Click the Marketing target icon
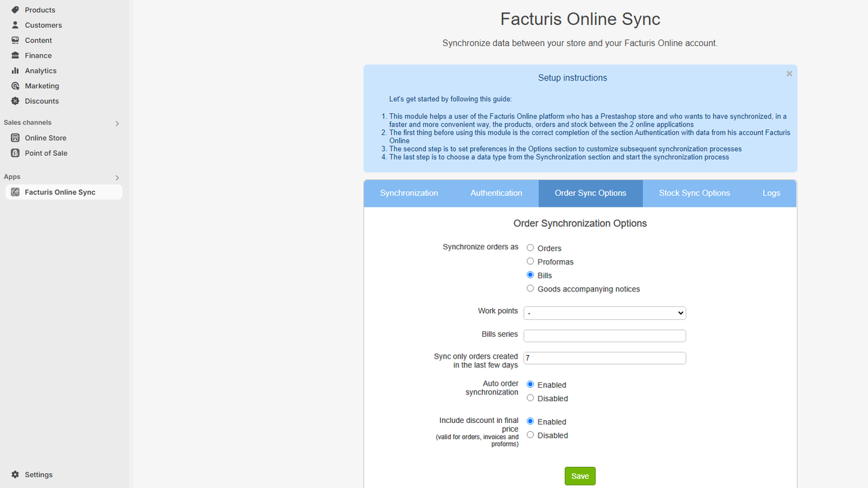The height and width of the screenshot is (488, 868). click(15, 86)
